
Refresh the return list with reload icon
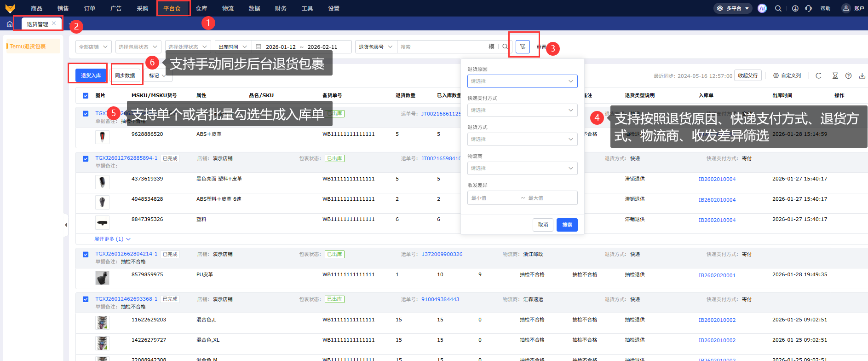(818, 76)
